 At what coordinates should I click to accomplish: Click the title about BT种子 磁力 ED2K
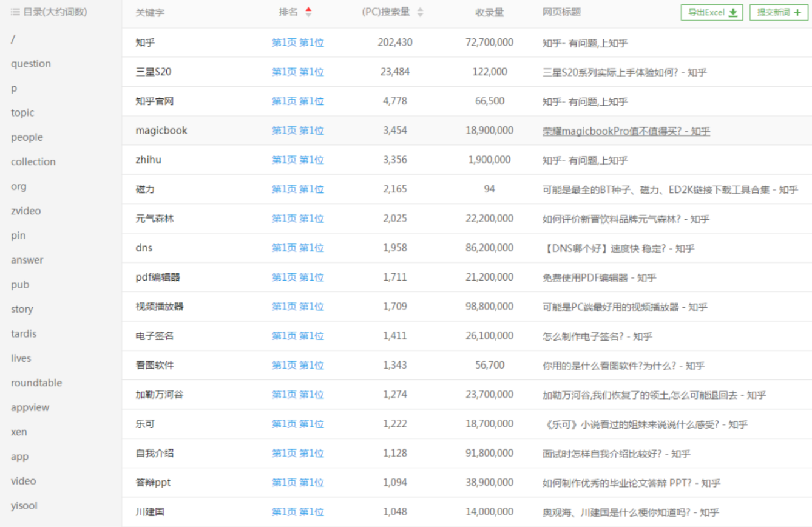(671, 190)
